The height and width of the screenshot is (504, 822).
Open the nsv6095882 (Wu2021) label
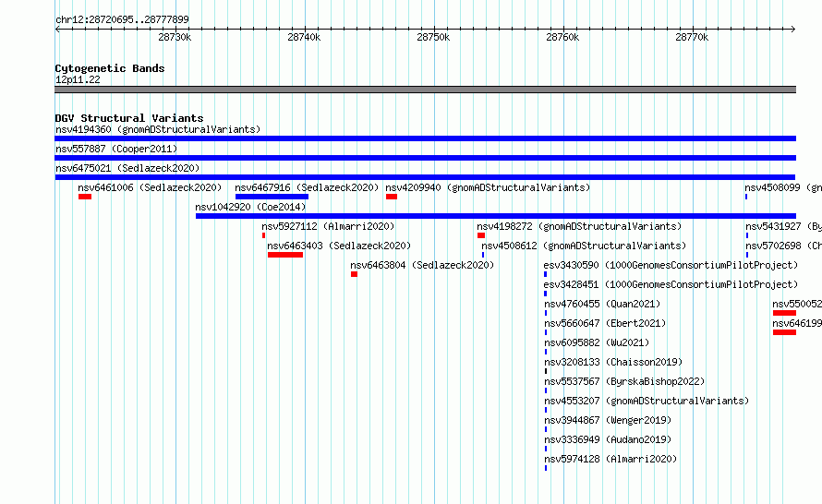pyautogui.click(x=597, y=342)
